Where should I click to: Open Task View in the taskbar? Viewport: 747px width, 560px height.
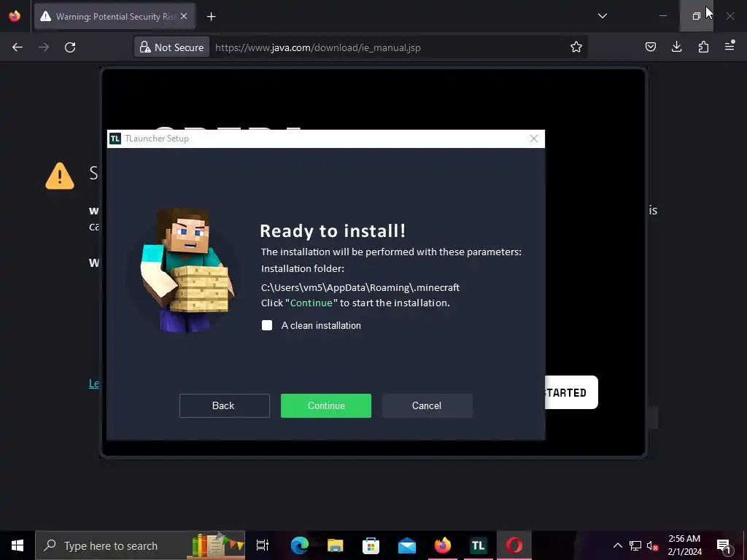(263, 545)
